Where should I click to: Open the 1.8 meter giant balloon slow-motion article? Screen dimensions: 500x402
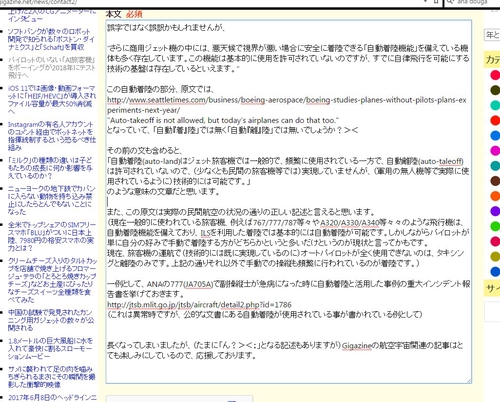point(50,348)
